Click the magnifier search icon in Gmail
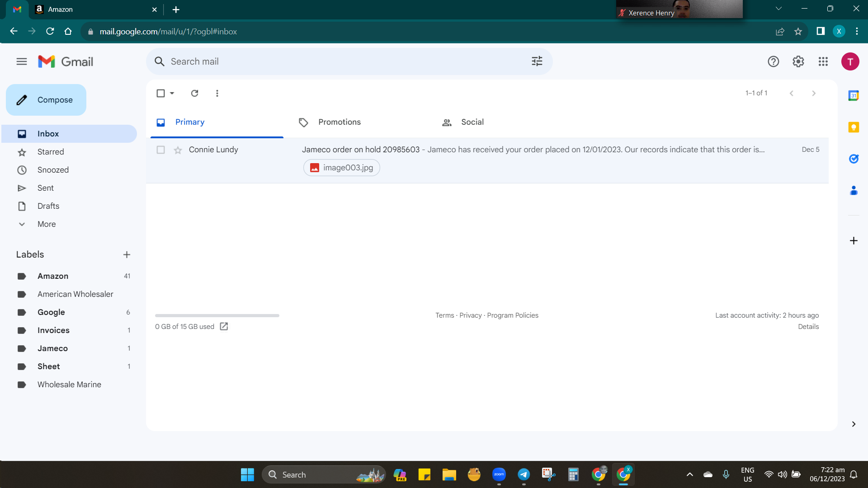868x488 pixels. click(159, 61)
